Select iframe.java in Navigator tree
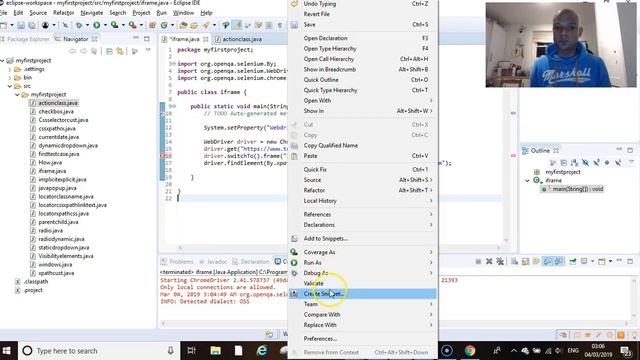This screenshot has height=360, width=640. (52, 171)
